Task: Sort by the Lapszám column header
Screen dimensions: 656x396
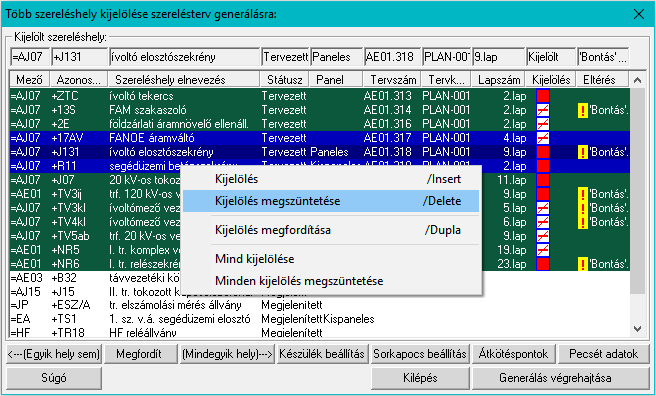Action: pyautogui.click(x=499, y=79)
